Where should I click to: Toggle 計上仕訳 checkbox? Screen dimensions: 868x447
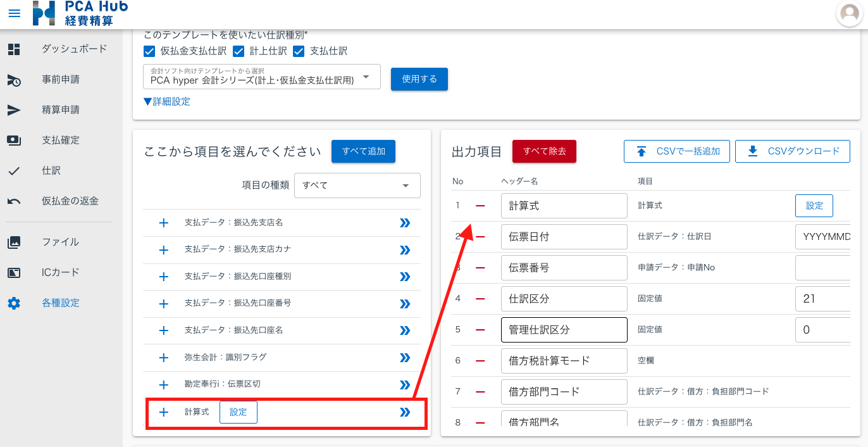point(239,51)
